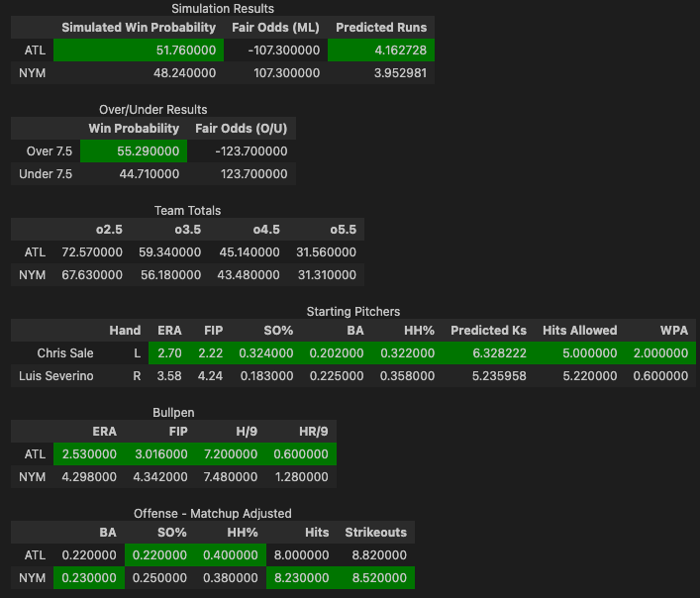Click Luis Severino FIP 4.24
The height and width of the screenshot is (598, 700).
pyautogui.click(x=210, y=376)
